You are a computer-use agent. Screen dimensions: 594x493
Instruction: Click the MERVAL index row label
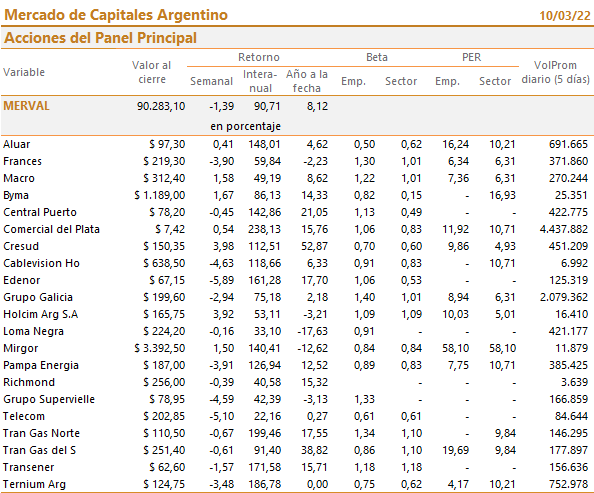[x=27, y=106]
